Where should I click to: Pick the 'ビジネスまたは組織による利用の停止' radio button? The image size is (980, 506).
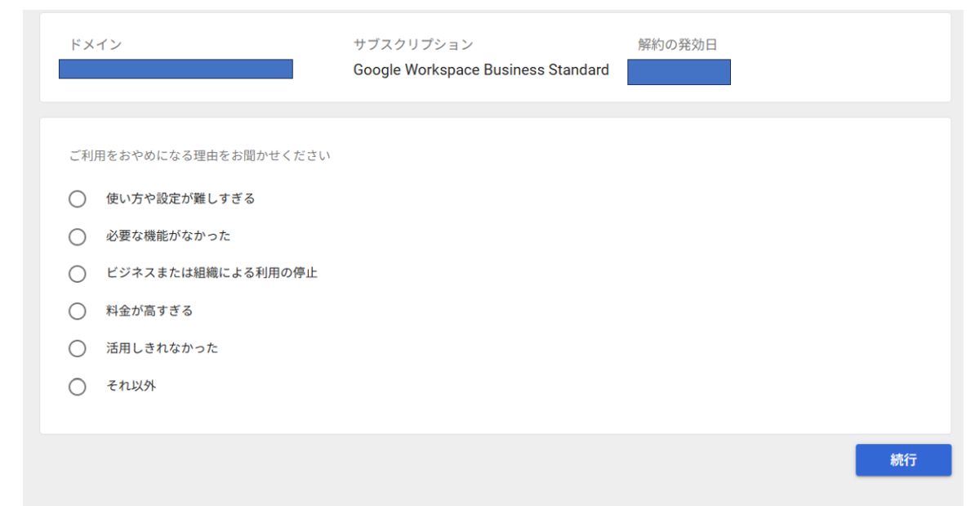pos(78,274)
